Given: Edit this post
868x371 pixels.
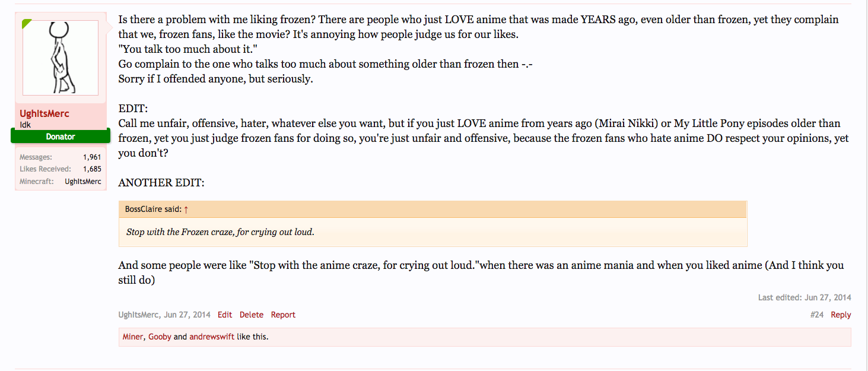Looking at the screenshot, I should click(225, 315).
